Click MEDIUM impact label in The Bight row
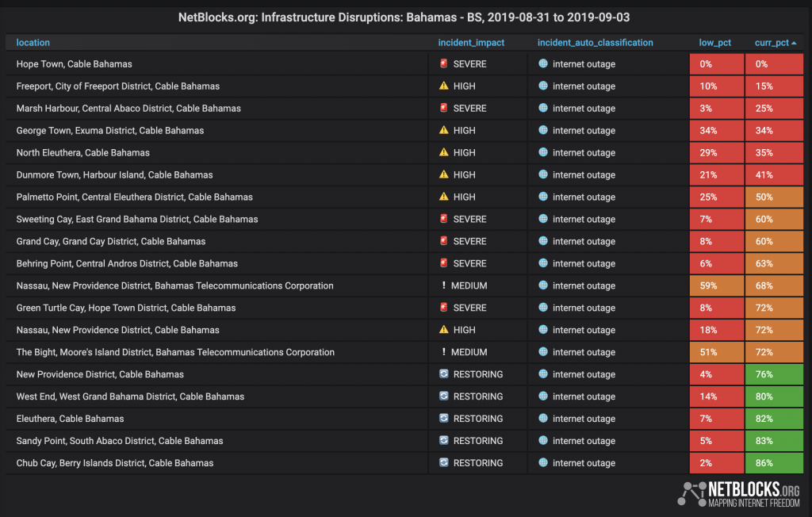Viewport: 812px width, 517px height. (x=469, y=352)
